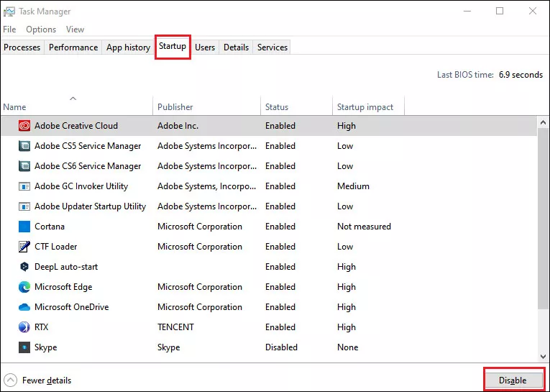550x392 pixels.
Task: Switch to the Details tab
Action: click(x=236, y=47)
